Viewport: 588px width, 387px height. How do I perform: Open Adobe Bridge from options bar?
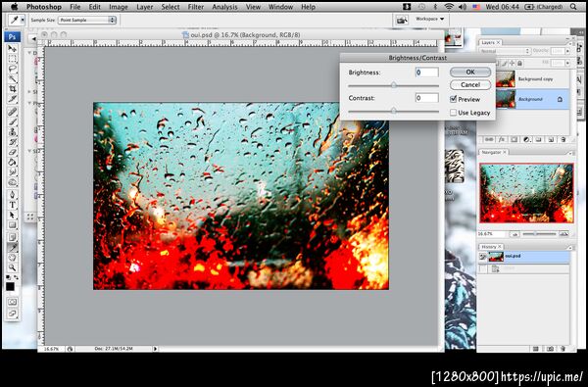pos(402,20)
